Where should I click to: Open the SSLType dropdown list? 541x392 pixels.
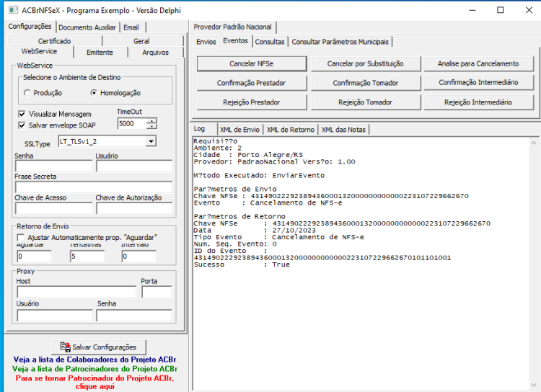[x=151, y=141]
